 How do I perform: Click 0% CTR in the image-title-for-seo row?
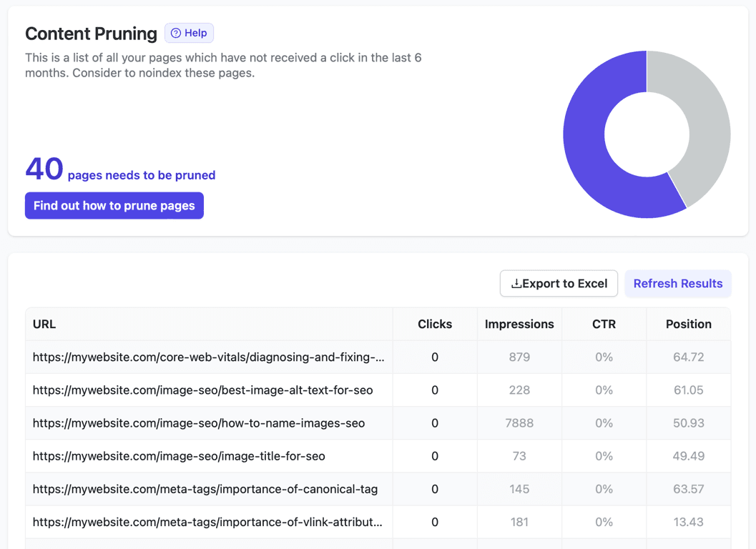click(604, 456)
